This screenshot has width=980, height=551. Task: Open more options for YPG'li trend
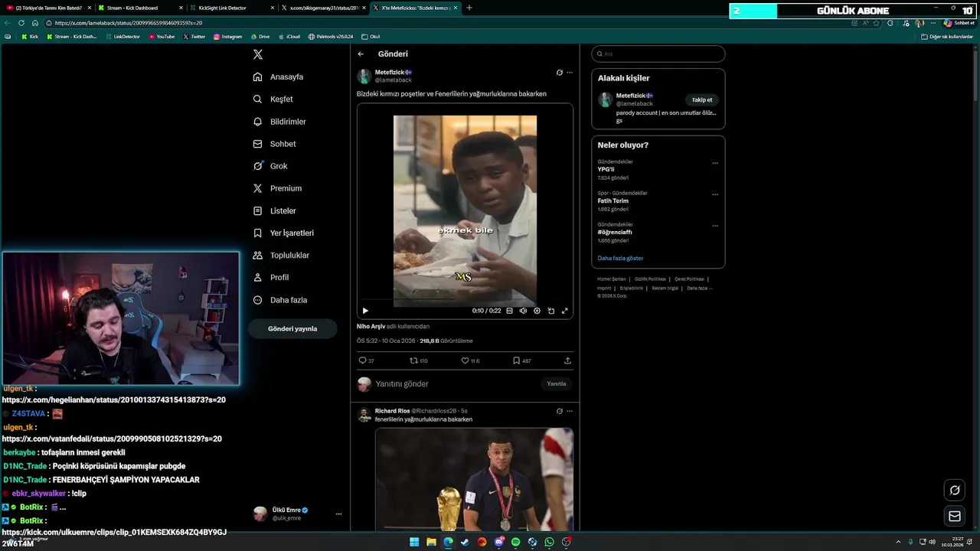715,163
